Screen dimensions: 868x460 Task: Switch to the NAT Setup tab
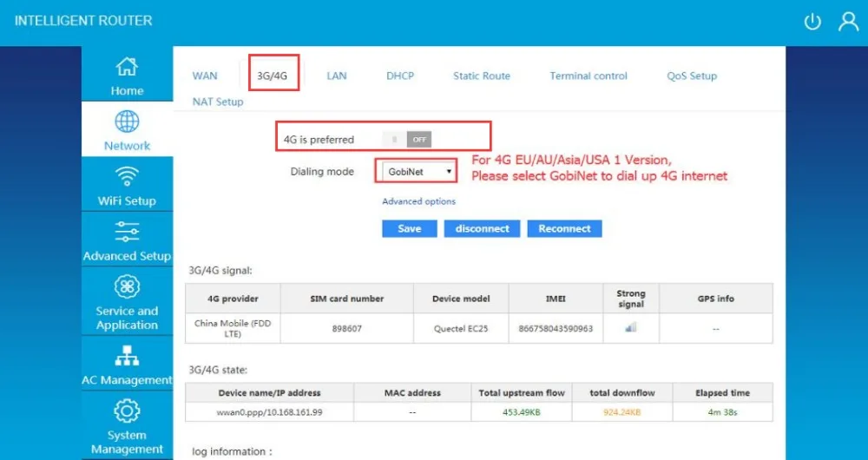coord(218,102)
